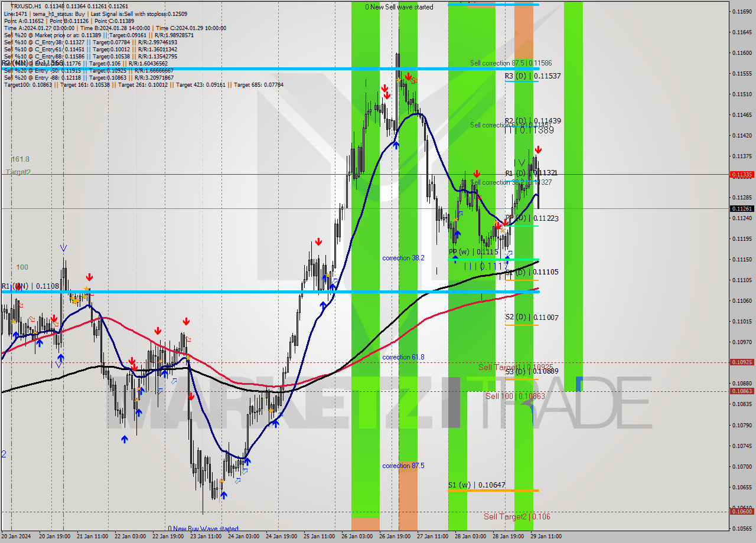Select the 'I I I 0.1117' wave label

point(485,267)
